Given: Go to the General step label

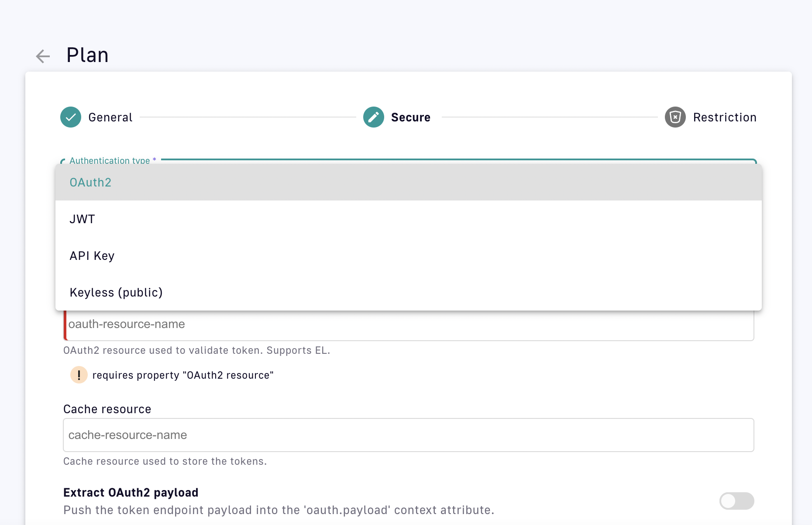Looking at the screenshot, I should pos(110,117).
